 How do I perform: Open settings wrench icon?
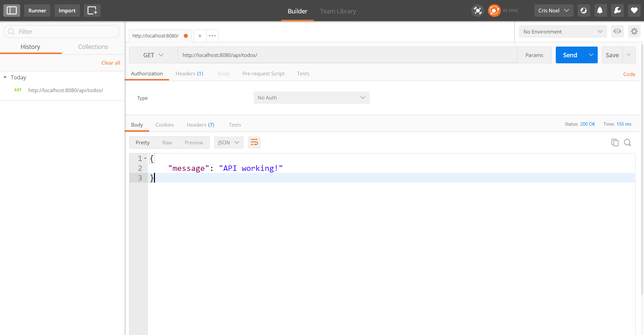[617, 11]
